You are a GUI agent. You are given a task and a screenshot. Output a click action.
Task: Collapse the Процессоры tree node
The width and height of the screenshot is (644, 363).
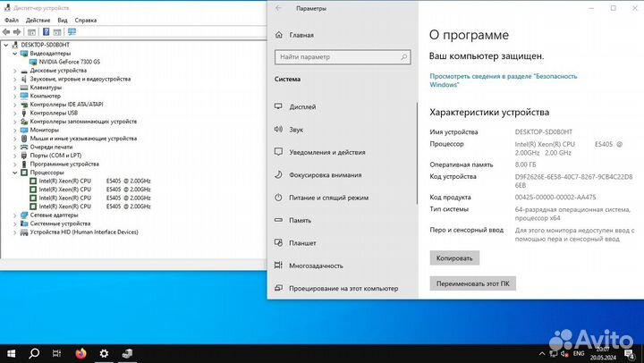pos(15,173)
